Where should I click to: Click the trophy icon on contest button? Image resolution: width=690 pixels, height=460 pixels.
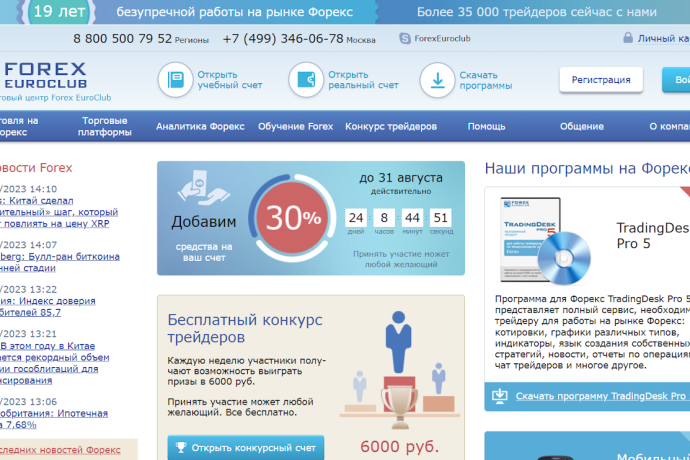(180, 448)
